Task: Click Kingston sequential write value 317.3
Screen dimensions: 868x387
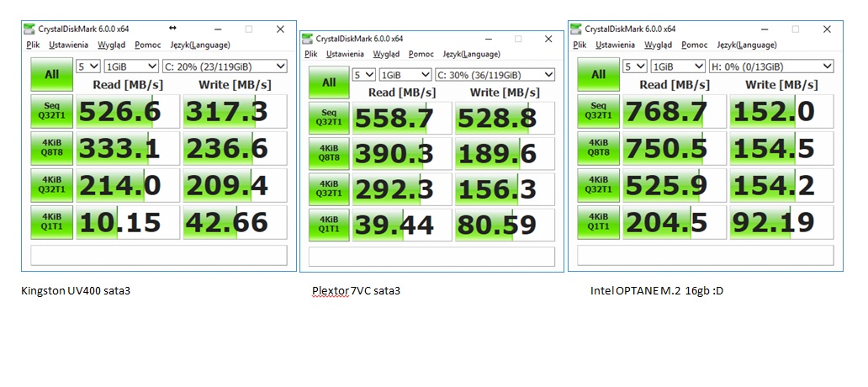Action: pyautogui.click(x=236, y=111)
